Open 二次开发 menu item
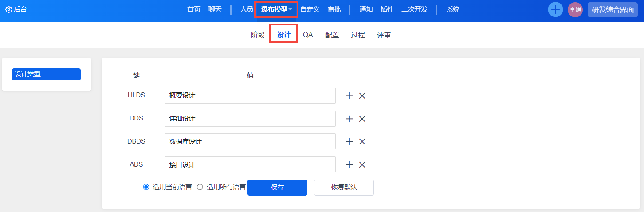Screen dimensions: 644x212 414,9
